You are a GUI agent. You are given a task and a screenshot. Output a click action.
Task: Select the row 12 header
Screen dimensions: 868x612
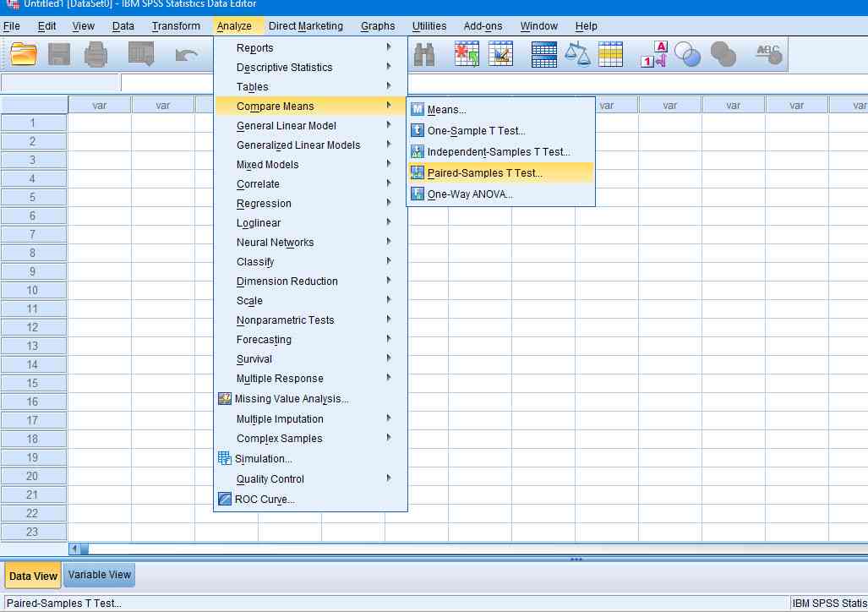pyautogui.click(x=33, y=327)
